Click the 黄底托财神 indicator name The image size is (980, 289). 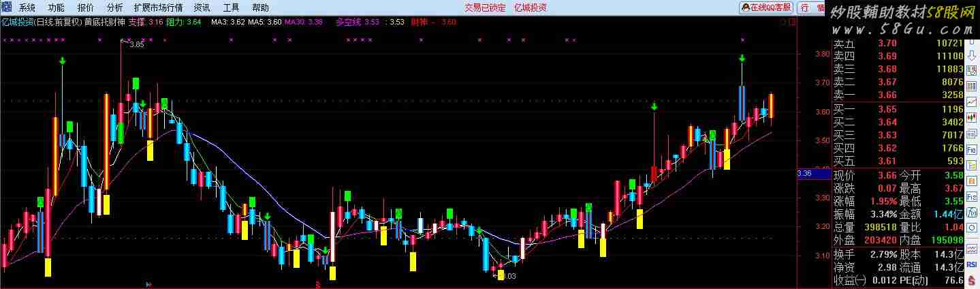click(104, 22)
